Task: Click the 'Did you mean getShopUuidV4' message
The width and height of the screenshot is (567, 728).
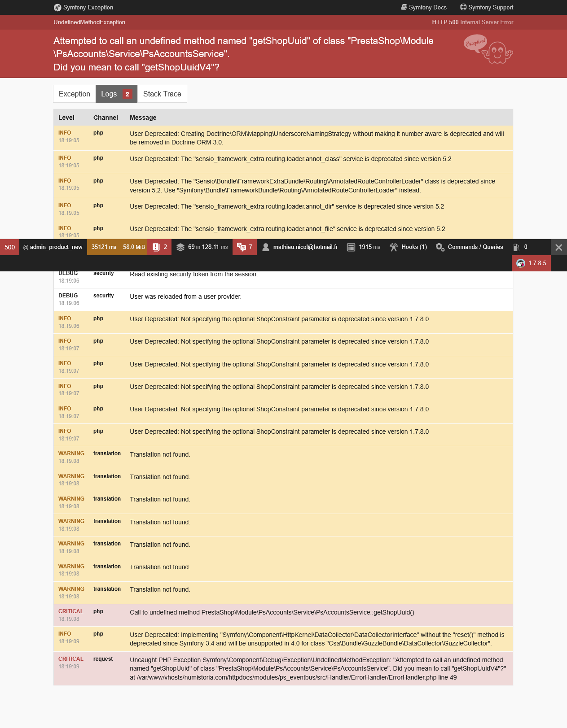Action: pos(136,67)
